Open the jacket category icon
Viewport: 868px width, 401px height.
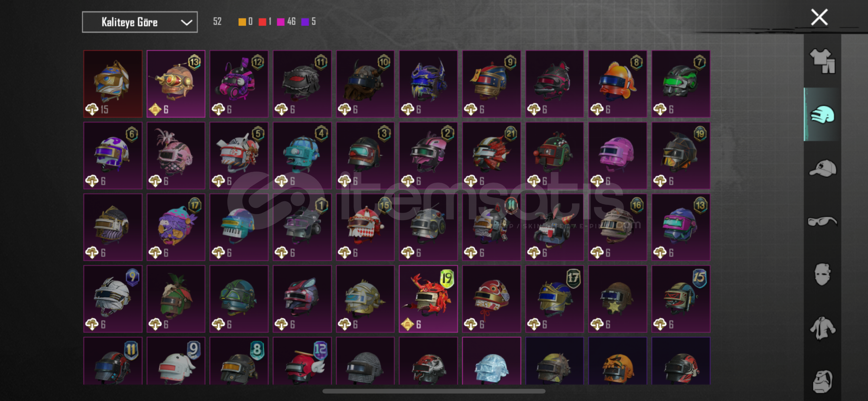(x=822, y=328)
